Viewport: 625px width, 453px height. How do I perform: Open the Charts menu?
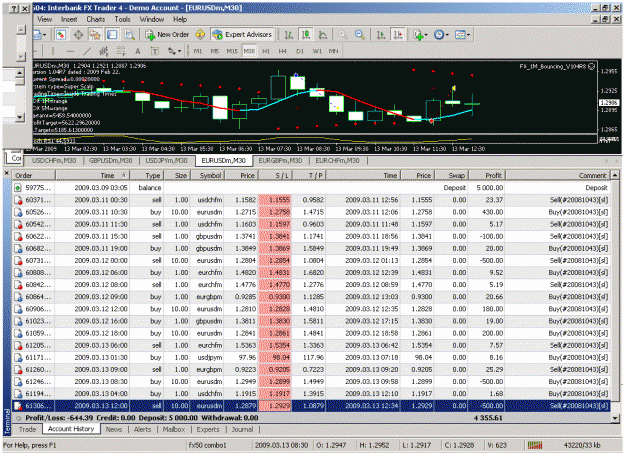(x=96, y=19)
